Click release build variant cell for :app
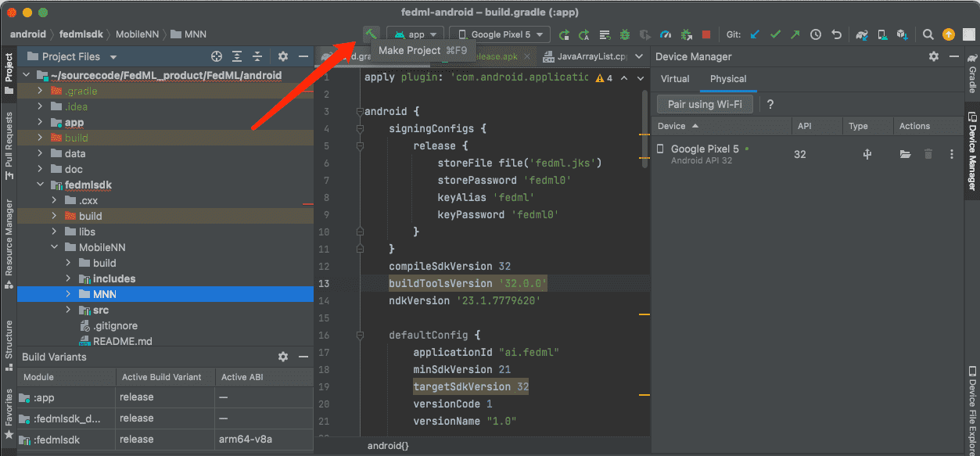Screen dimensions: 980x456 (165, 397)
